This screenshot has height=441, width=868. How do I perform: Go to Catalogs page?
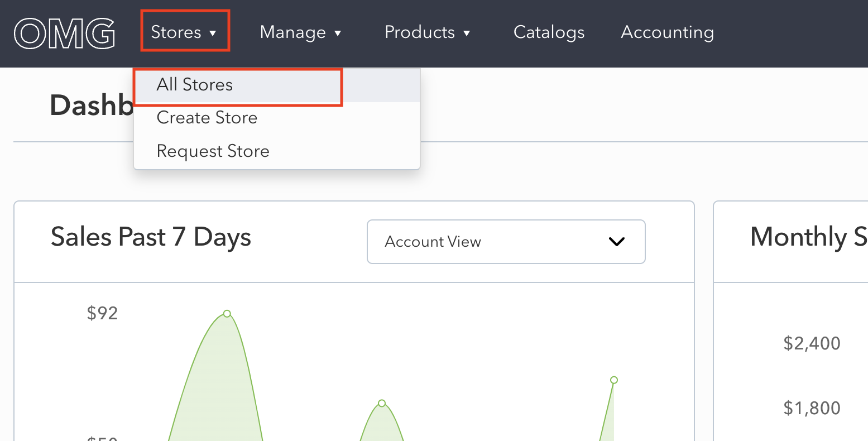(x=549, y=32)
